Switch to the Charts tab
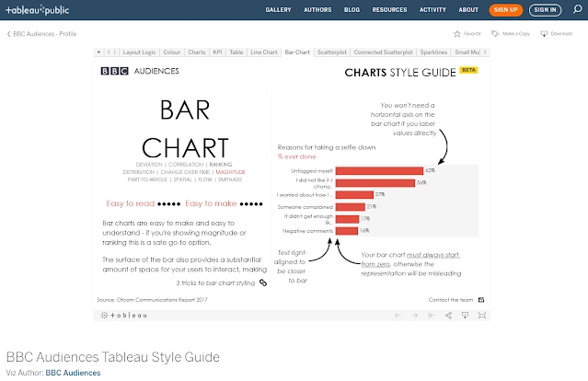This screenshot has width=588, height=381. [x=197, y=52]
